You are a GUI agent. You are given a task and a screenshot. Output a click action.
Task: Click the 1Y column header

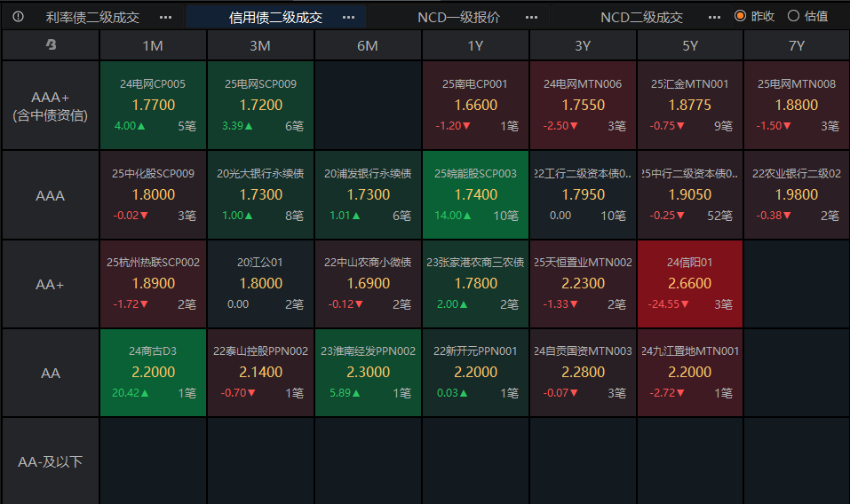tap(475, 45)
